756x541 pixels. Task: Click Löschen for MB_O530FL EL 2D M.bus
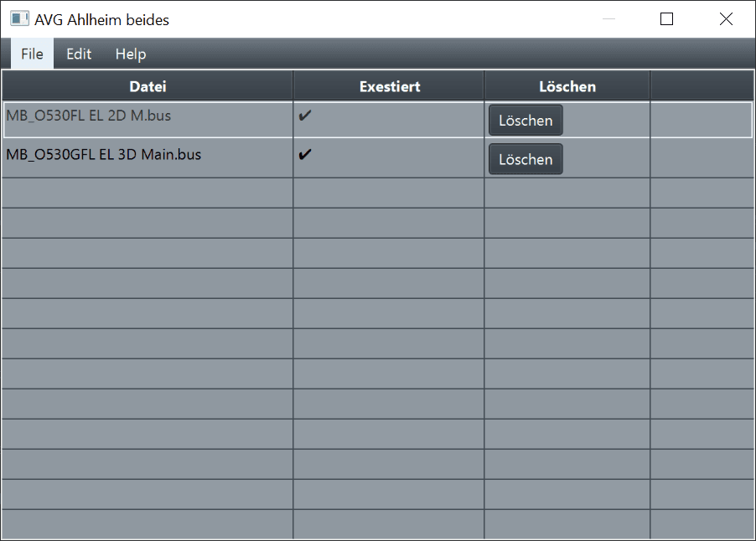pos(526,121)
